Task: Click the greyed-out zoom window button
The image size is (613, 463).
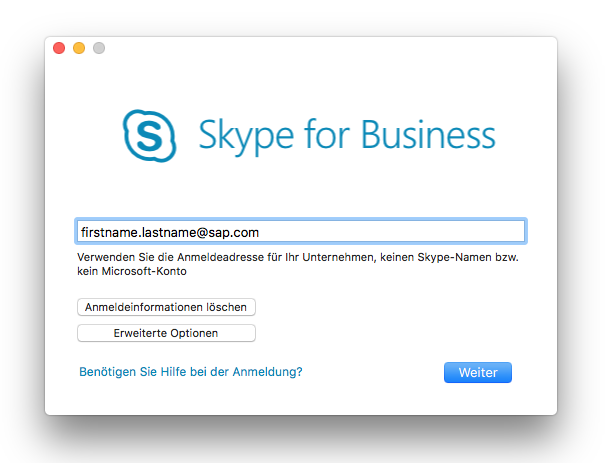Action: coord(99,48)
